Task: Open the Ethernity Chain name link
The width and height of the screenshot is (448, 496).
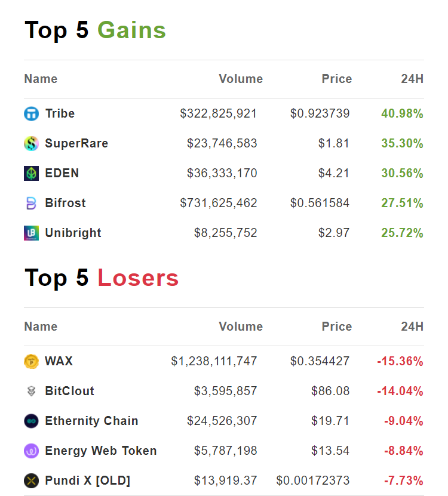Action: coord(91,421)
